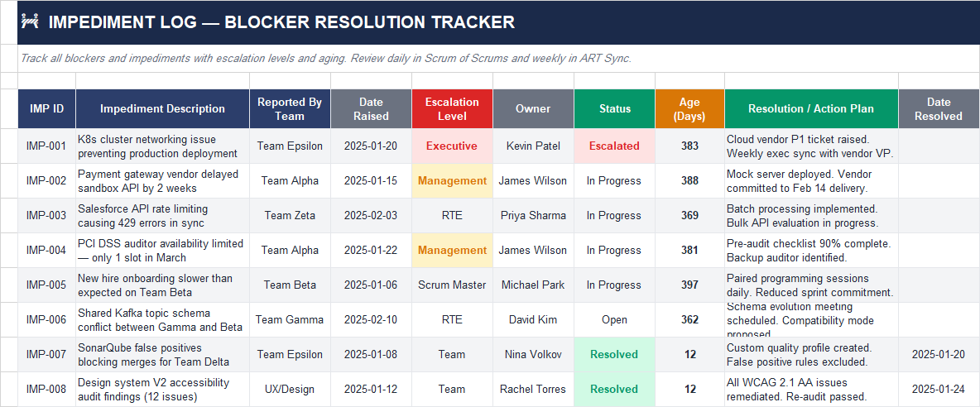Select the Shared Kafka topic schema description
The image size is (980, 407).
tap(162, 319)
